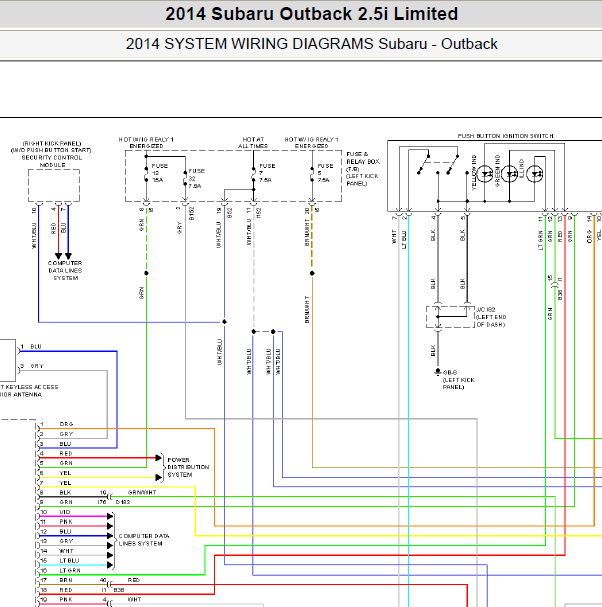602x607 pixels.
Task: Click the 'LT BLU' wire label at ignition switch pin 2
Action: click(404, 240)
